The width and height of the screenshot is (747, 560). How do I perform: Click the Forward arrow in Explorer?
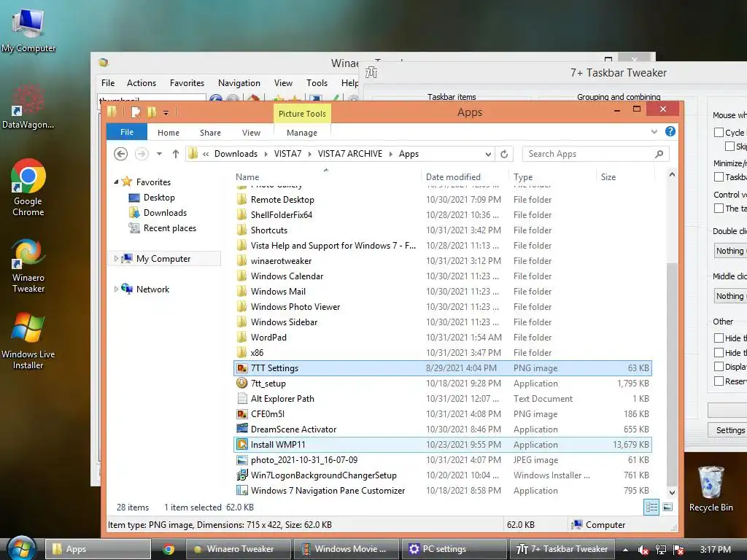click(x=142, y=154)
